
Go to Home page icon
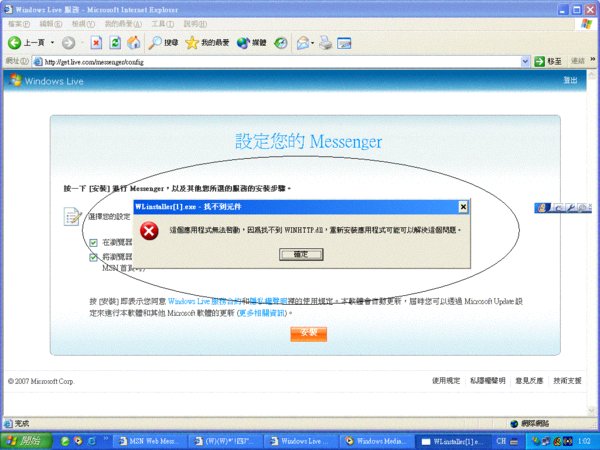click(x=134, y=42)
